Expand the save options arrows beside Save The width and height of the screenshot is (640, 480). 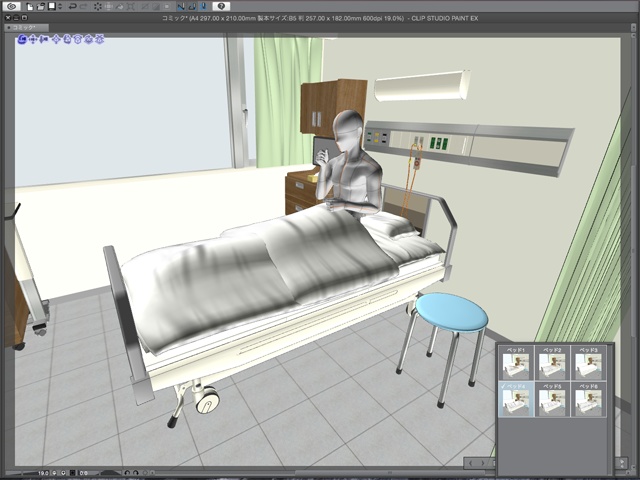[60, 7]
